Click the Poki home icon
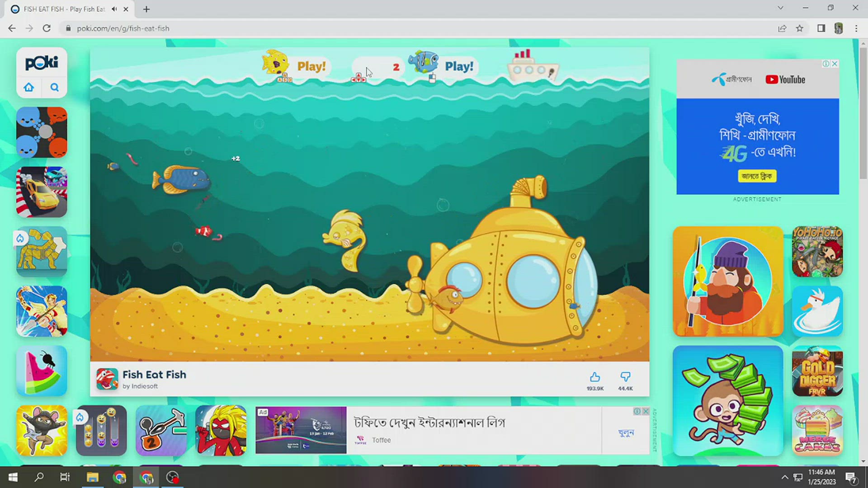Screen dimensions: 868x488 29,87
